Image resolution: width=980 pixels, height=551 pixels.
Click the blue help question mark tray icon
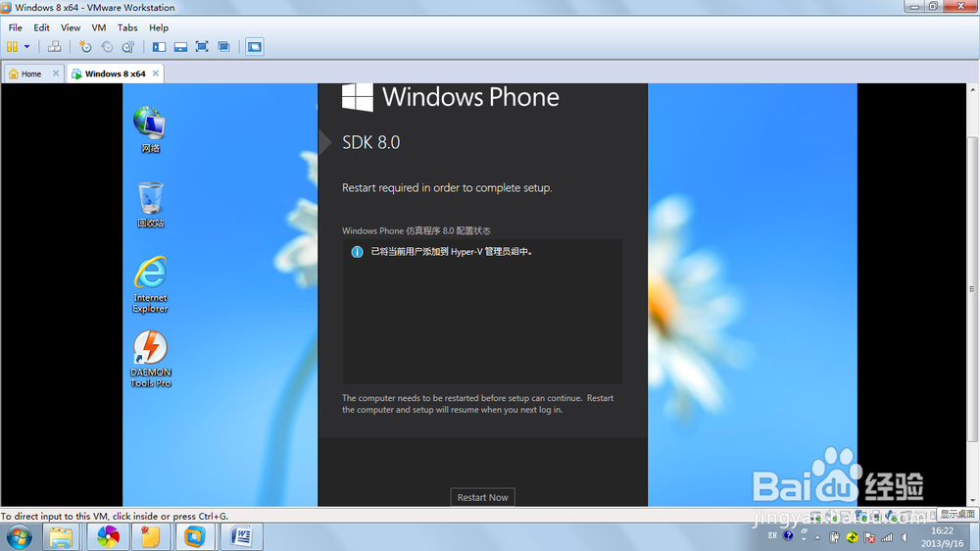[x=789, y=536]
